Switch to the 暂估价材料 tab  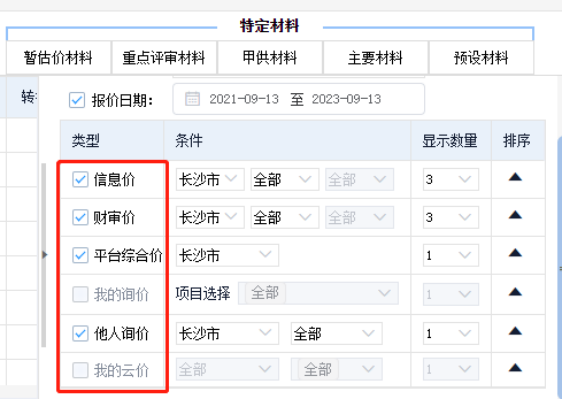point(58,58)
